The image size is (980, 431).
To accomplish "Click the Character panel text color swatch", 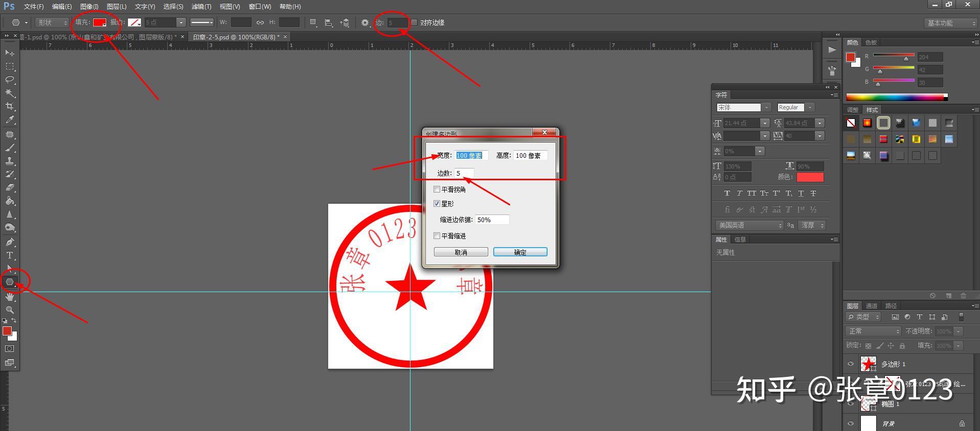I will 810,177.
